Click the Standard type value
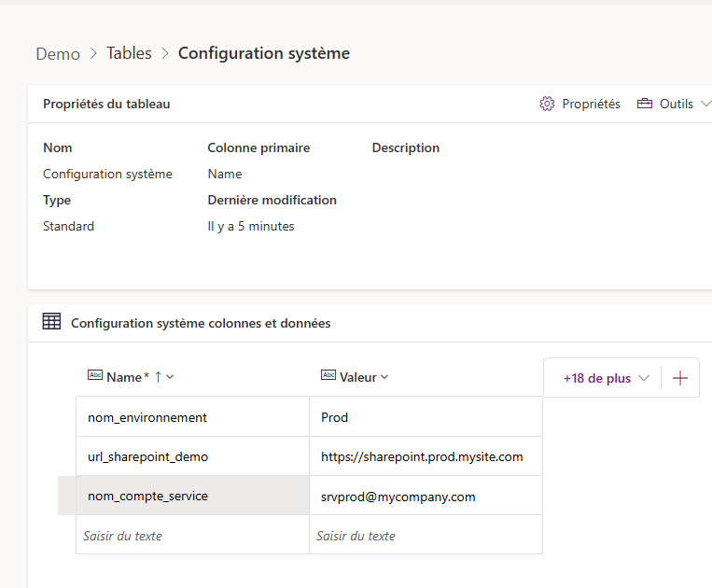712x588 pixels. 68,226
